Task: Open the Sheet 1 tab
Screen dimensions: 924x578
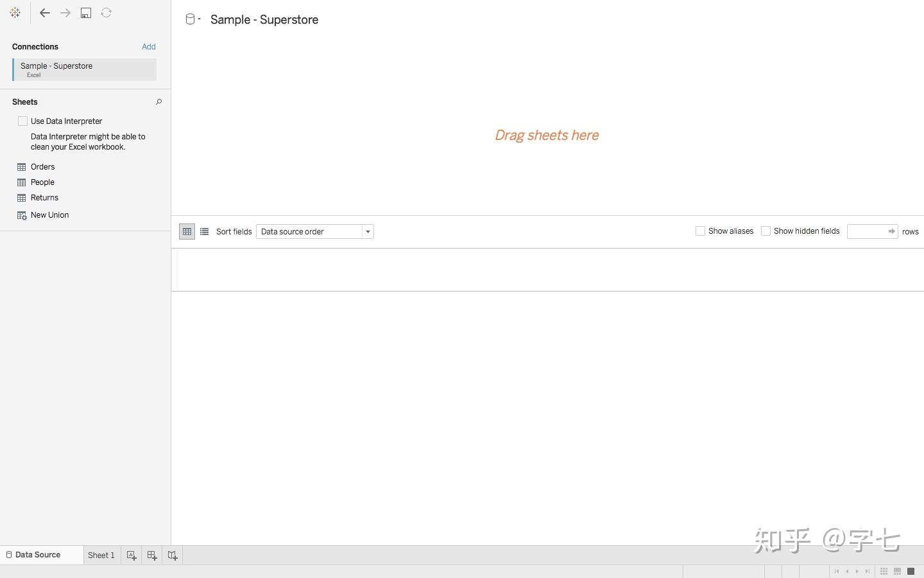Action: click(x=101, y=556)
